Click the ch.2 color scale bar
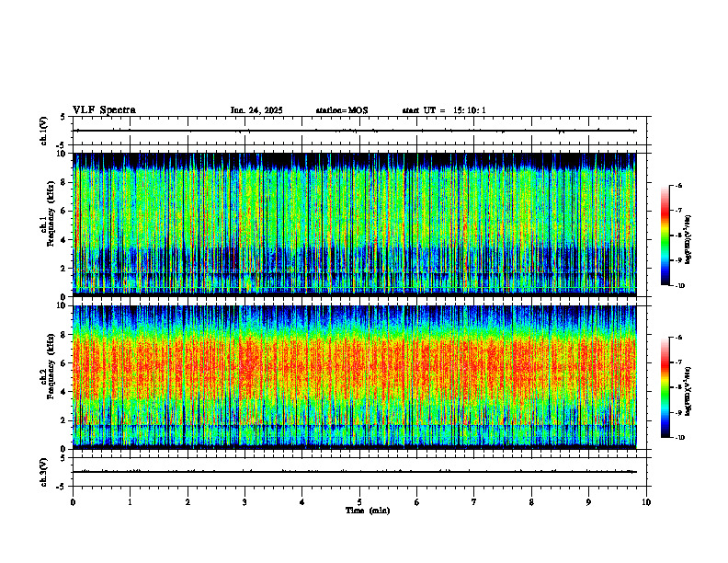 665,387
